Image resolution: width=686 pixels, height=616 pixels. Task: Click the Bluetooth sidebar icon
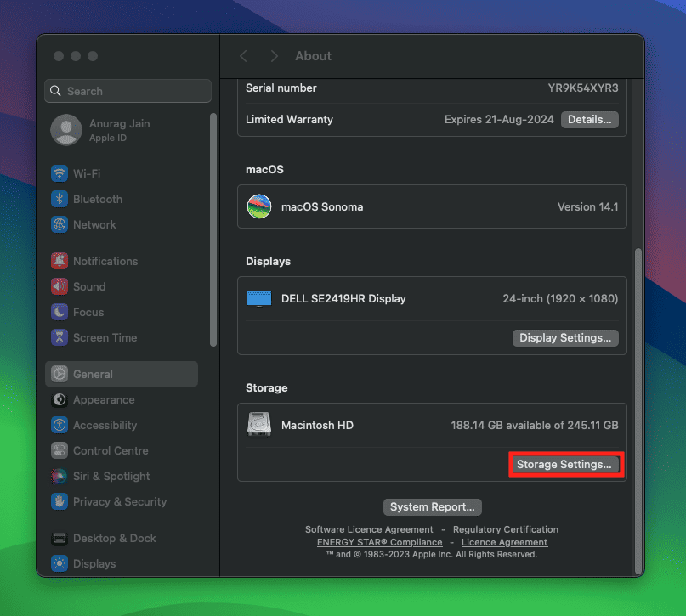pyautogui.click(x=60, y=199)
